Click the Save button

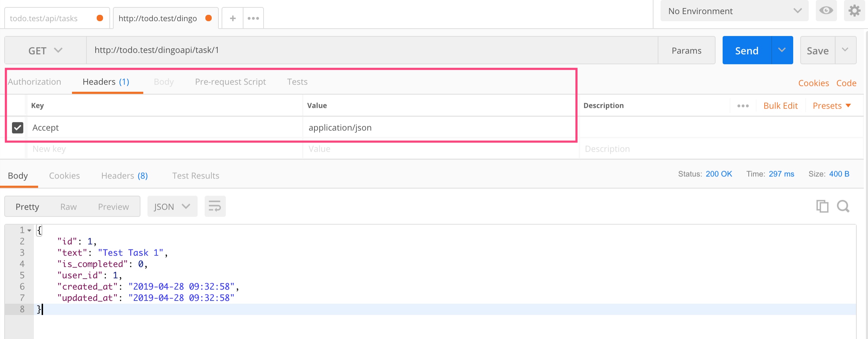818,50
